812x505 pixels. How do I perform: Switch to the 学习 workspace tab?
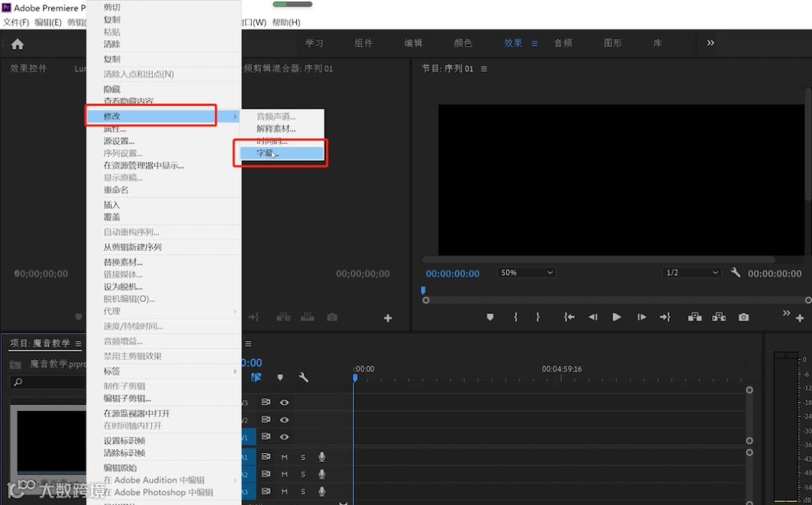click(x=314, y=43)
